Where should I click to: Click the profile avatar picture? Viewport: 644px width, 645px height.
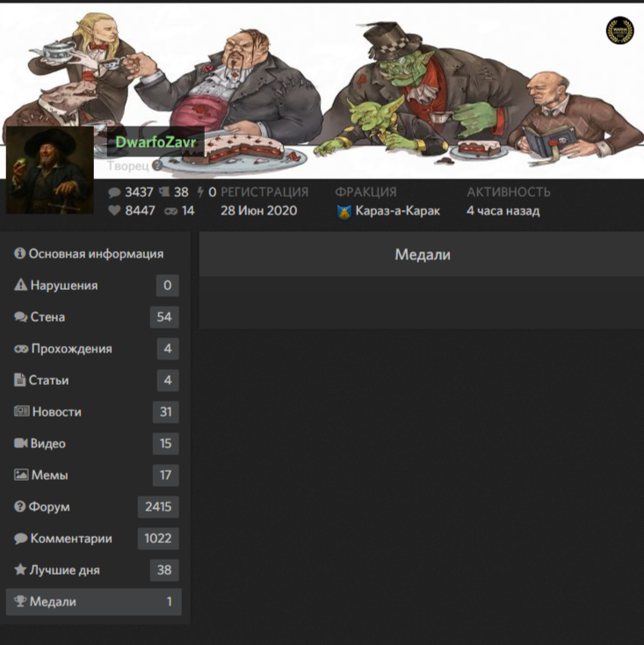coord(50,170)
